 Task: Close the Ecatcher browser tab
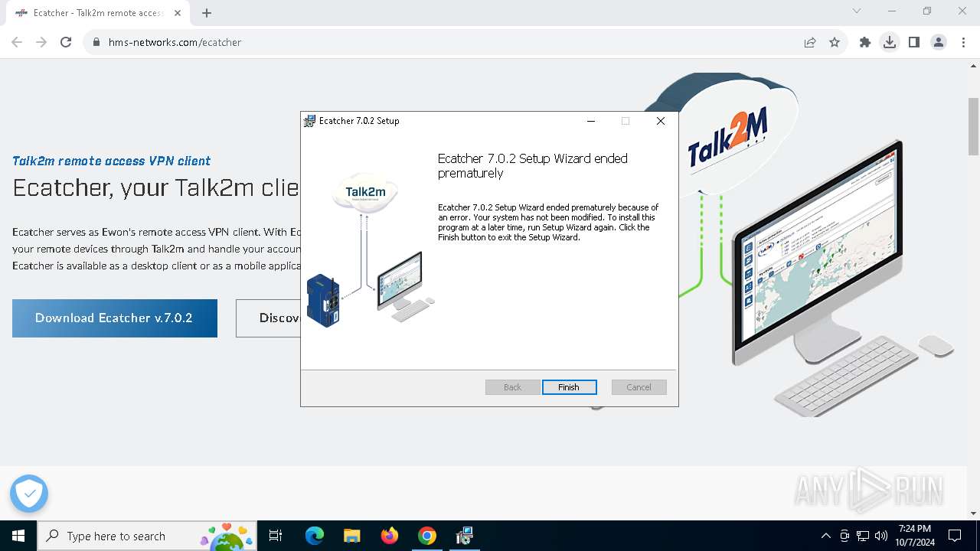click(x=178, y=13)
